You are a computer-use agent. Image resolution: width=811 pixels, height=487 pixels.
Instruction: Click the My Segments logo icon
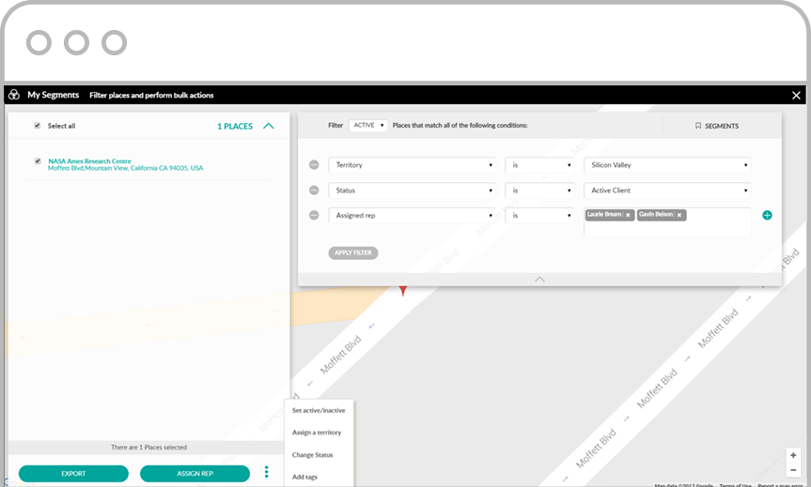point(14,95)
